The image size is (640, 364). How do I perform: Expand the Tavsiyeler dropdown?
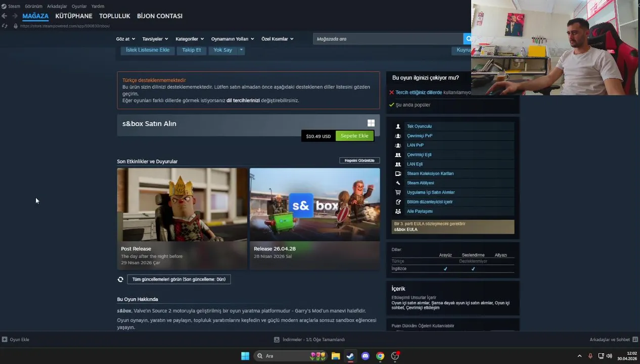pos(155,39)
